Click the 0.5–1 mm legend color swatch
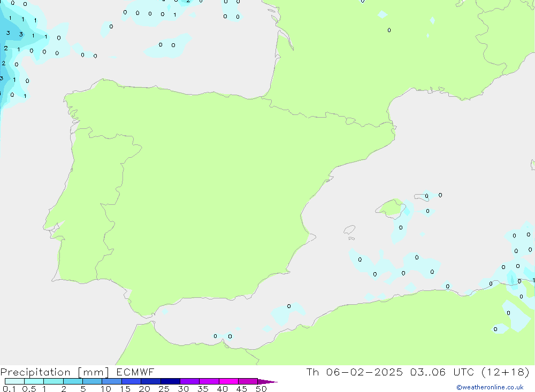 [x=34, y=381]
